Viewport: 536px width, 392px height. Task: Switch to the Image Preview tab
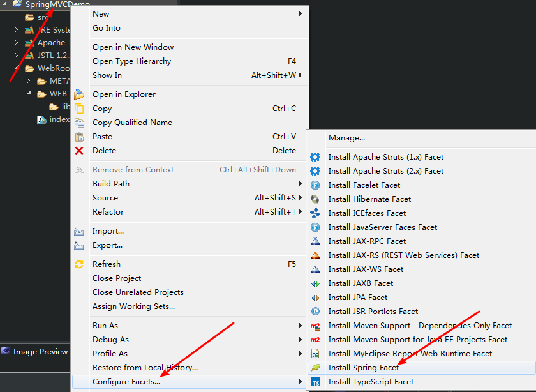click(x=35, y=351)
